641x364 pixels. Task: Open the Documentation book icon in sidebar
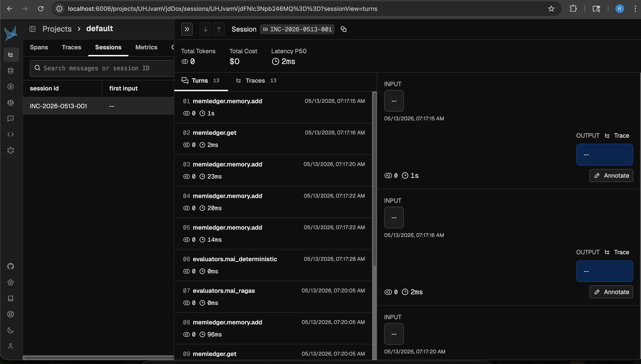pyautogui.click(x=11, y=298)
